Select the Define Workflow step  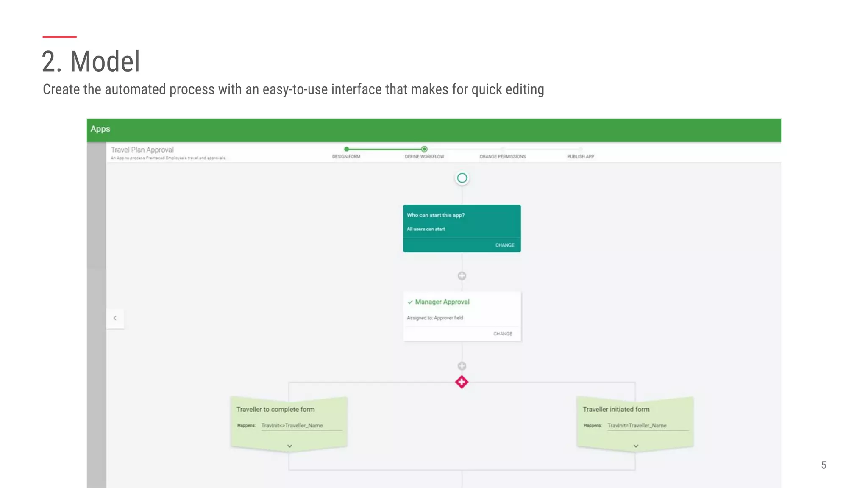point(424,156)
